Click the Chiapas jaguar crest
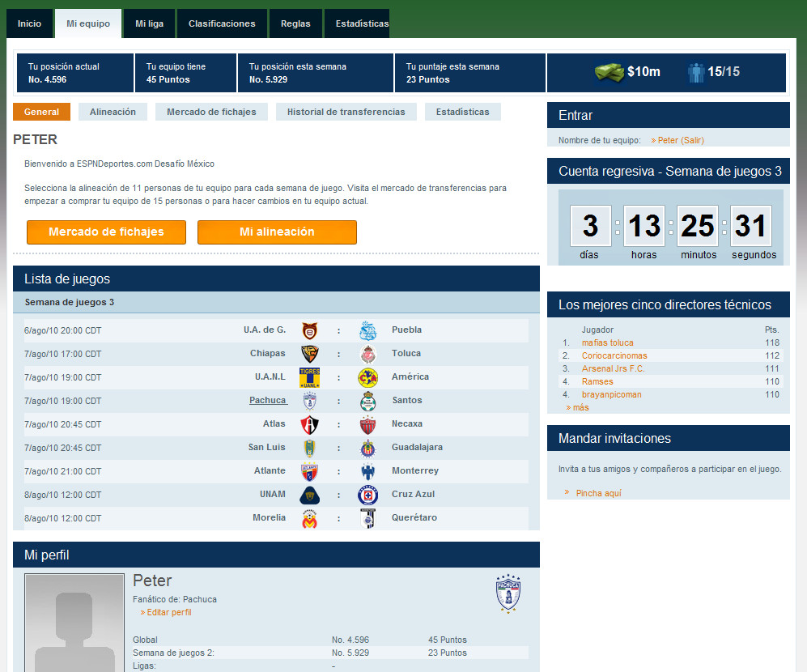 tap(309, 355)
